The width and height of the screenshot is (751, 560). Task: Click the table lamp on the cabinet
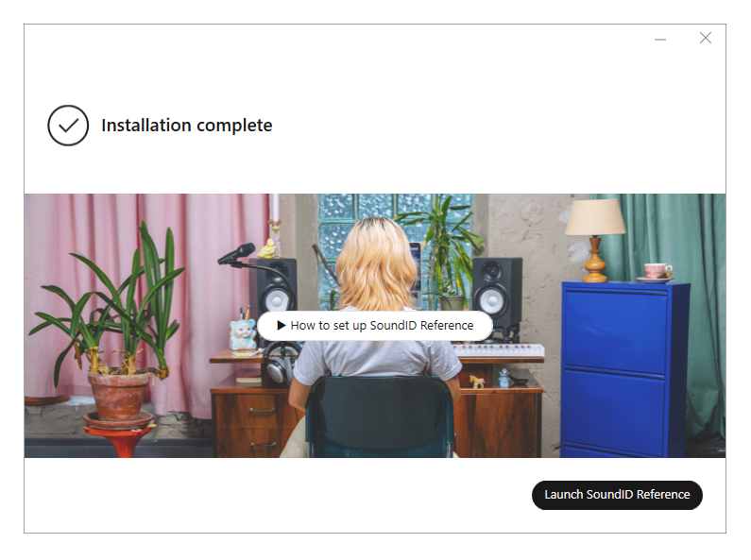[595, 239]
